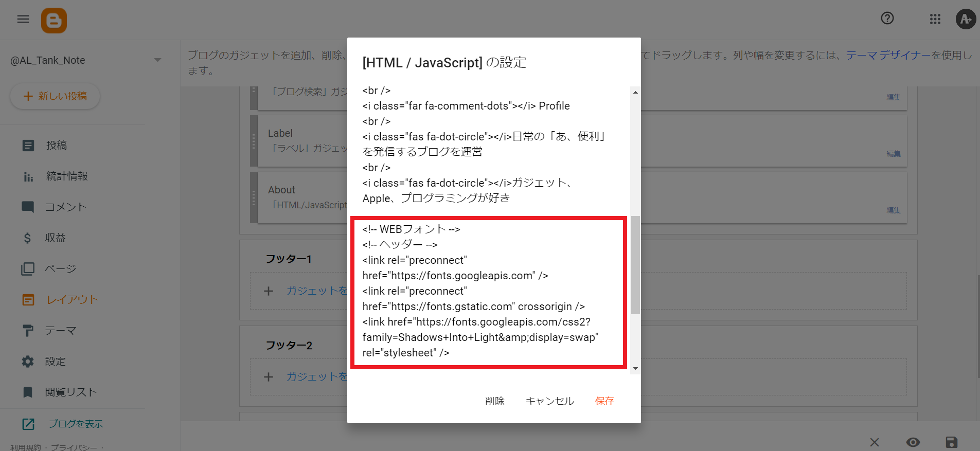Click the ブログを表示 external link icon
Viewport: 980px width, 451px height.
(28, 424)
